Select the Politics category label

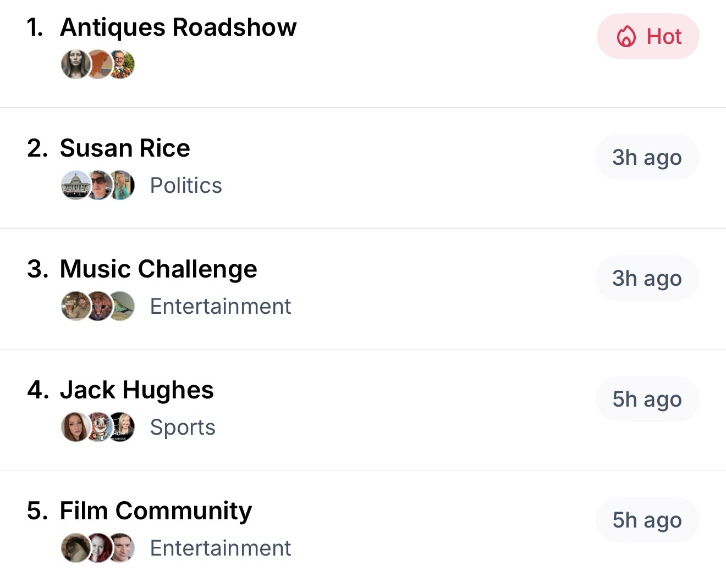point(186,186)
